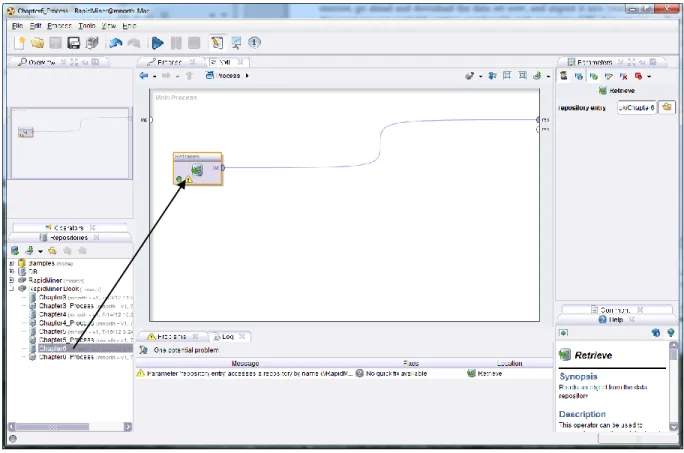Click the repository entry text field
Image resolution: width=684 pixels, height=453 pixels.
637,107
